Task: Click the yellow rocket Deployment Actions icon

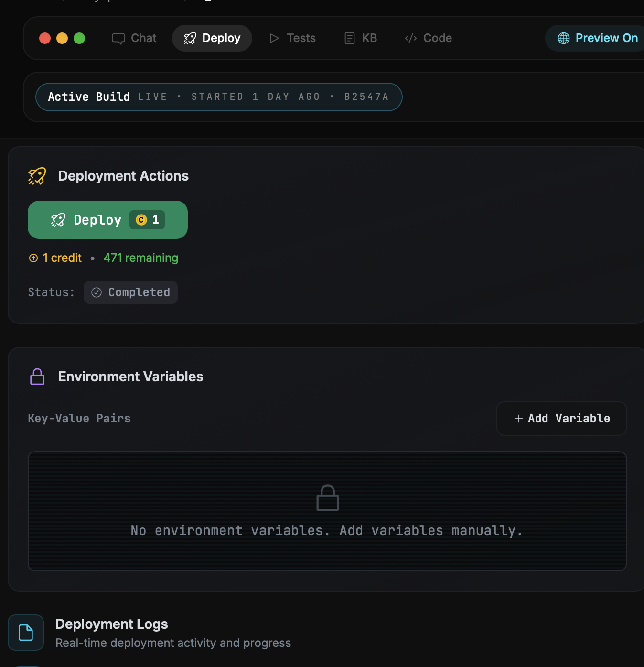Action: (x=37, y=176)
